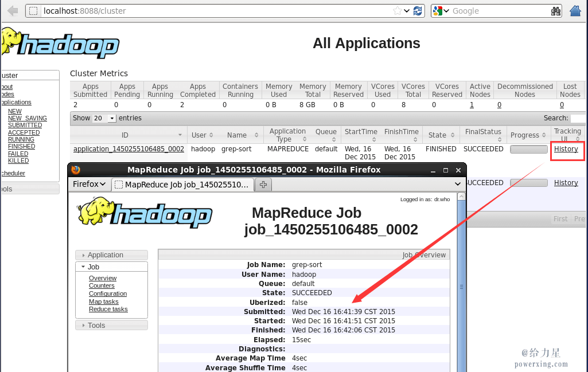The height and width of the screenshot is (372, 588).
Task: Open the RUNNING applications link
Action: 21,139
